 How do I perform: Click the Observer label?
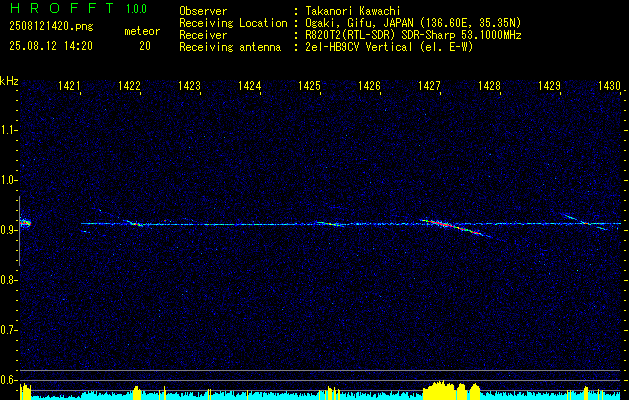(203, 11)
